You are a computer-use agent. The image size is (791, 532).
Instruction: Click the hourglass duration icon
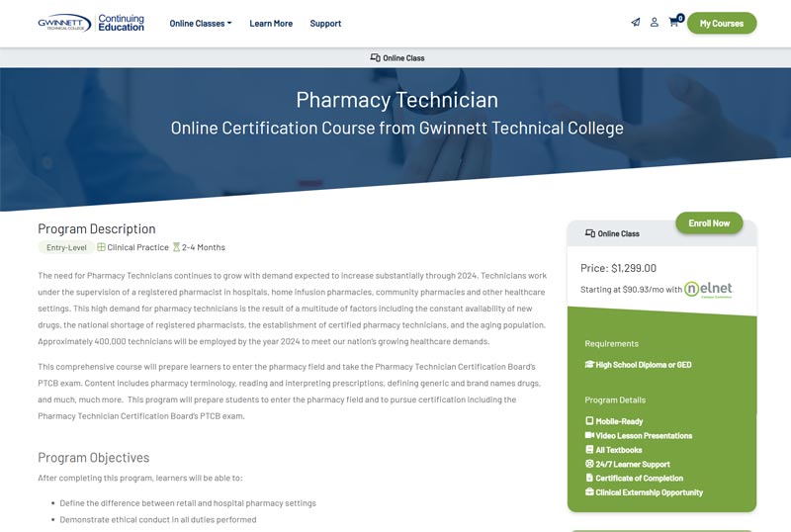[x=176, y=247]
